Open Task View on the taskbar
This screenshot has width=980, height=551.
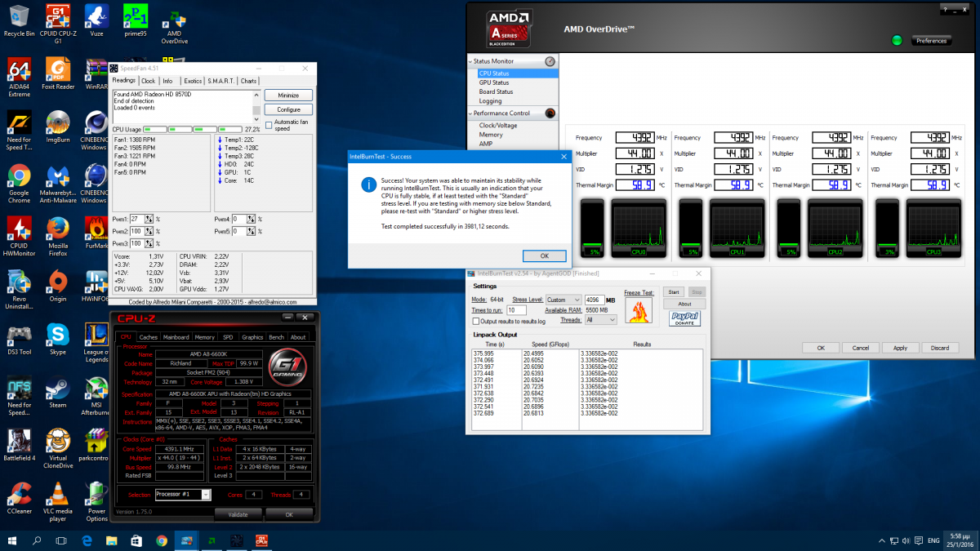tap(60, 540)
